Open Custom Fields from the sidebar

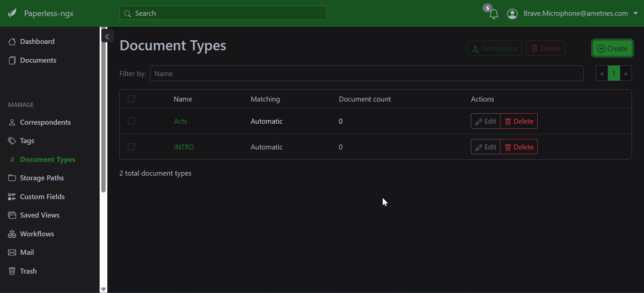click(42, 197)
